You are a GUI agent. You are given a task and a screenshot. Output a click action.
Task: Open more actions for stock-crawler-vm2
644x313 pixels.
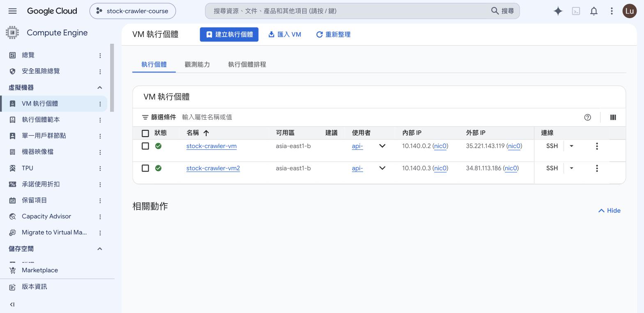(x=597, y=168)
